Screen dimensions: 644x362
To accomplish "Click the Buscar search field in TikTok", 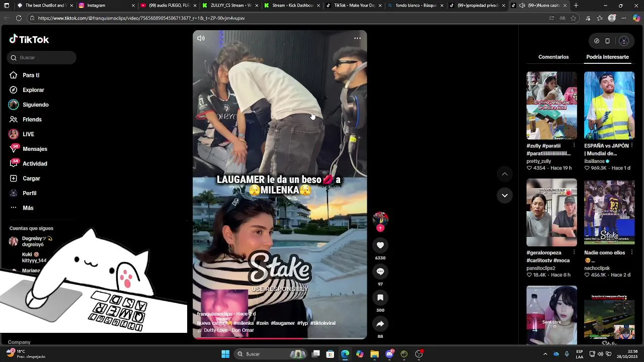I will (x=42, y=58).
